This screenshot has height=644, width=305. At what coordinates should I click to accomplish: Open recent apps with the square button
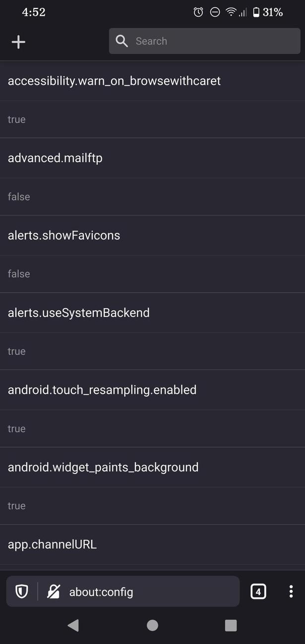231,626
